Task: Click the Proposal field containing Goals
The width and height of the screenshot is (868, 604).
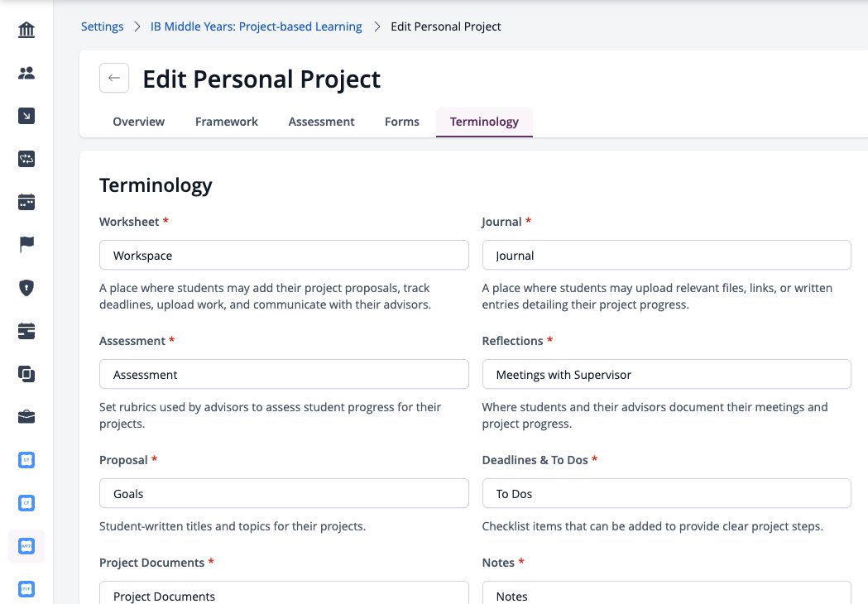Action: 284,493
